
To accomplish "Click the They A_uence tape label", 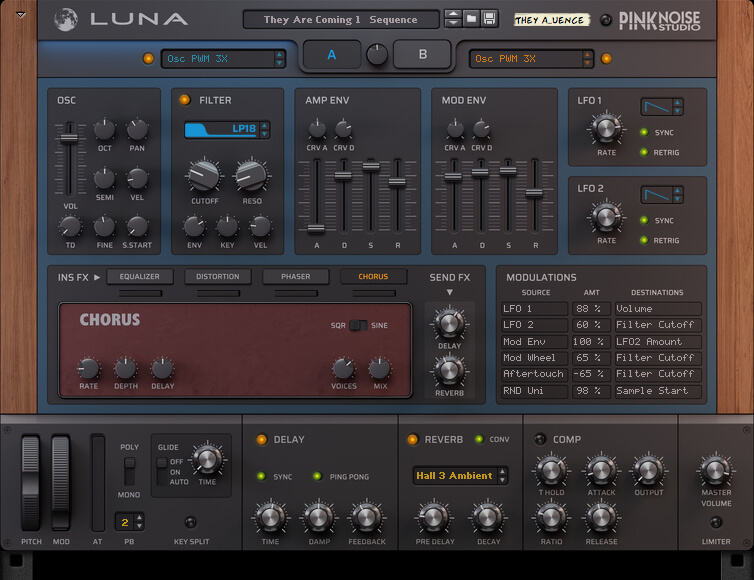I will pyautogui.click(x=551, y=20).
